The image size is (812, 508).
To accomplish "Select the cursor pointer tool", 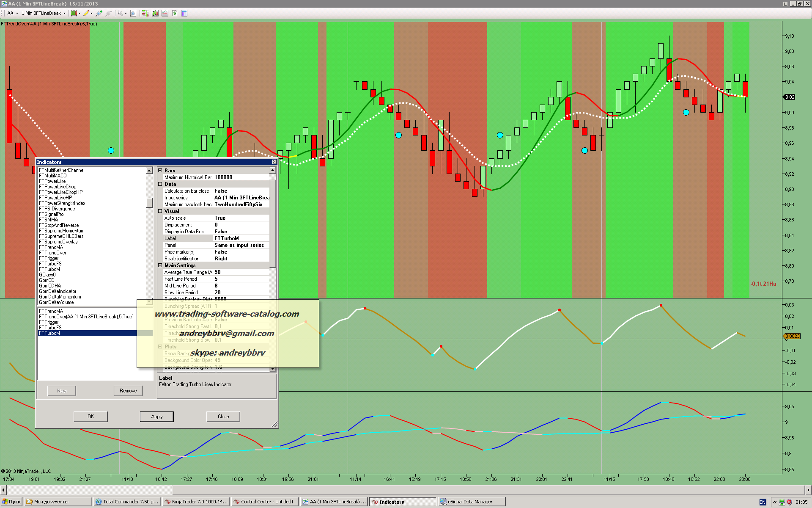I will tap(121, 13).
